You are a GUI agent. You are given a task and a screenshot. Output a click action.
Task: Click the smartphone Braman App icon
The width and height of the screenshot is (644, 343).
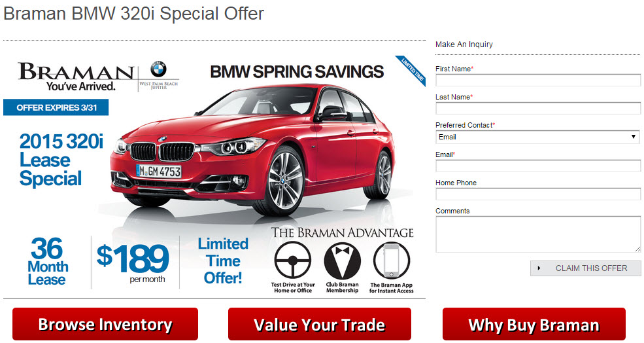point(392,261)
